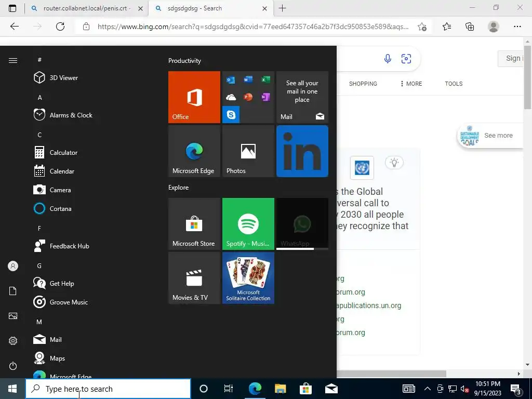Open Task View on taskbar
Image resolution: width=532 pixels, height=399 pixels.
click(x=229, y=389)
